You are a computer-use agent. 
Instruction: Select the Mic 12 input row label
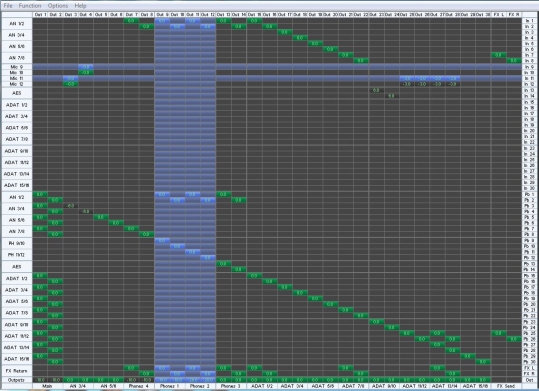point(16,84)
